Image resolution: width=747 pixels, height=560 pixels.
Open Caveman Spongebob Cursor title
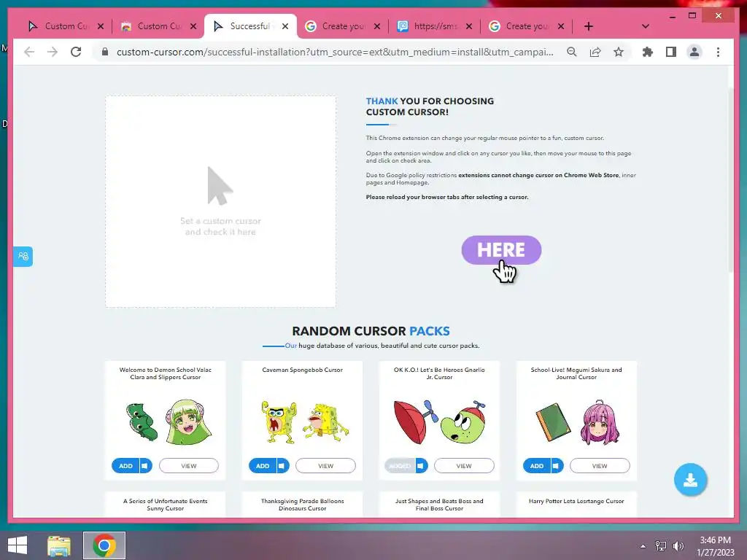click(302, 370)
